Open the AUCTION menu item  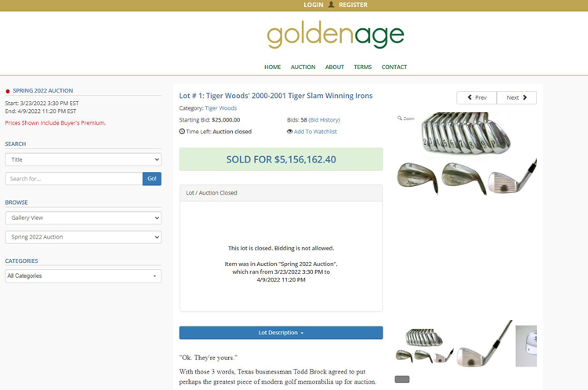[x=303, y=67]
